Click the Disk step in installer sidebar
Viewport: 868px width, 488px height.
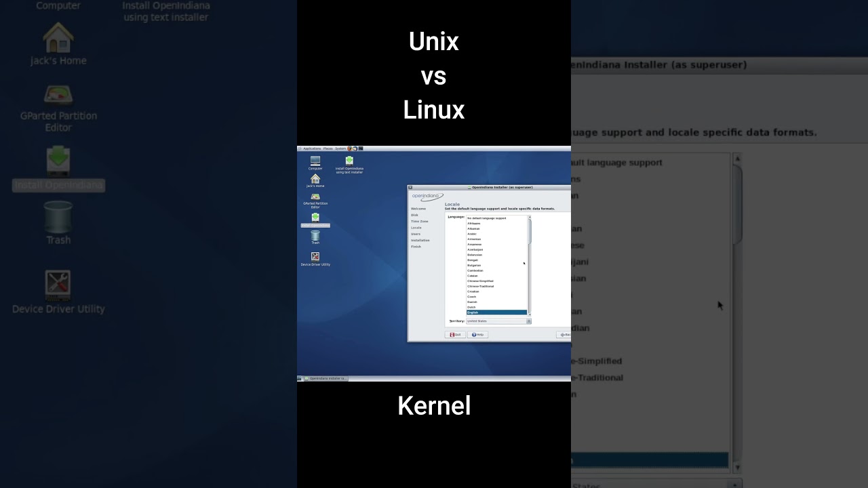(414, 215)
